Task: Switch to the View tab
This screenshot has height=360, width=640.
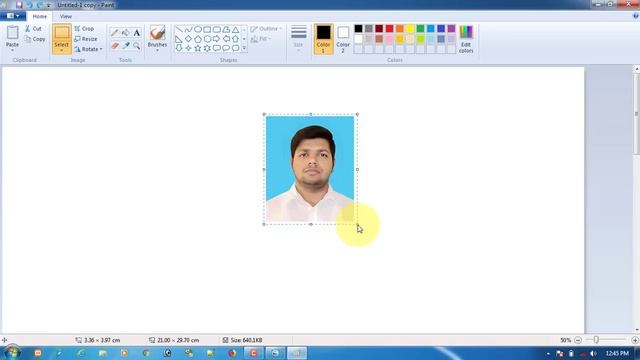Action: point(66,16)
